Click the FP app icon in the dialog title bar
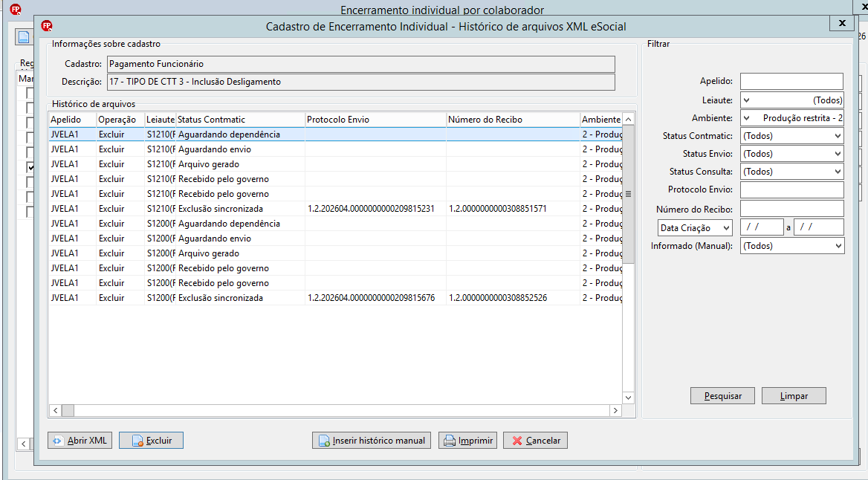Screen dimensions: 868x480 pos(47,26)
